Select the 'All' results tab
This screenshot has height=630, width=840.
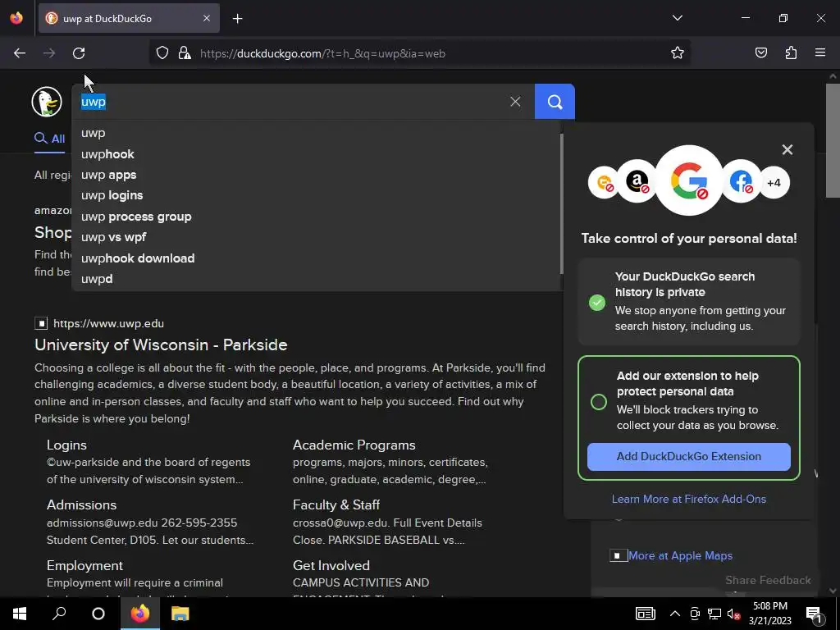(x=50, y=139)
